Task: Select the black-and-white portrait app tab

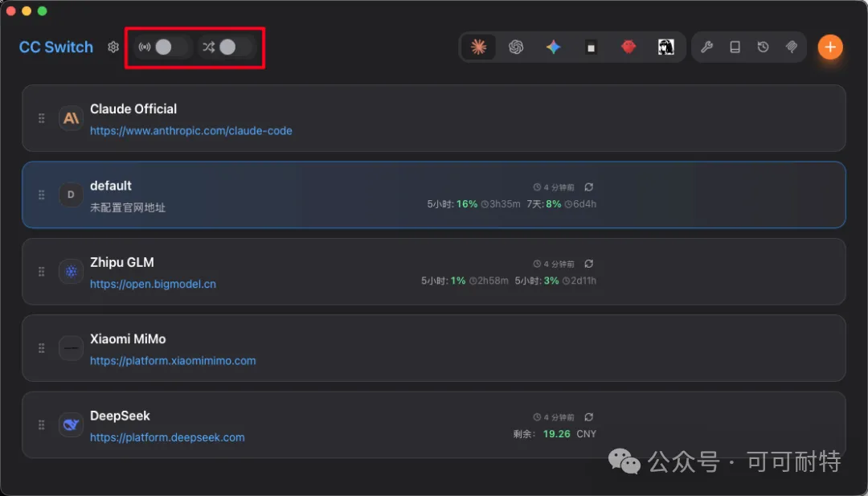Action: pyautogui.click(x=666, y=47)
